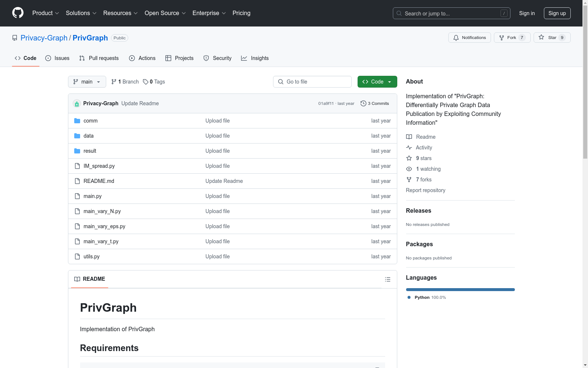Open the README outline list icon
Screen dimensions: 588x368
pos(387,279)
